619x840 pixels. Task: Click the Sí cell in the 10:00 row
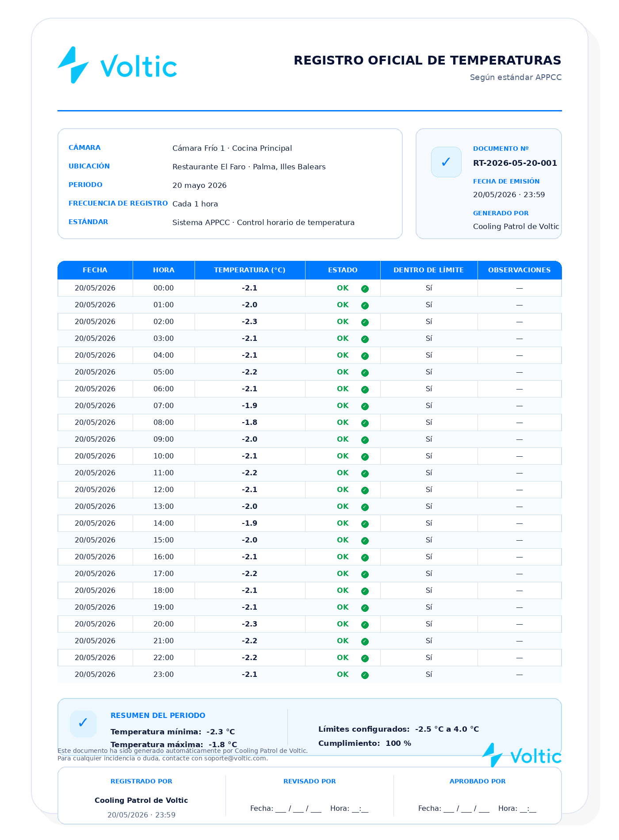[429, 456]
